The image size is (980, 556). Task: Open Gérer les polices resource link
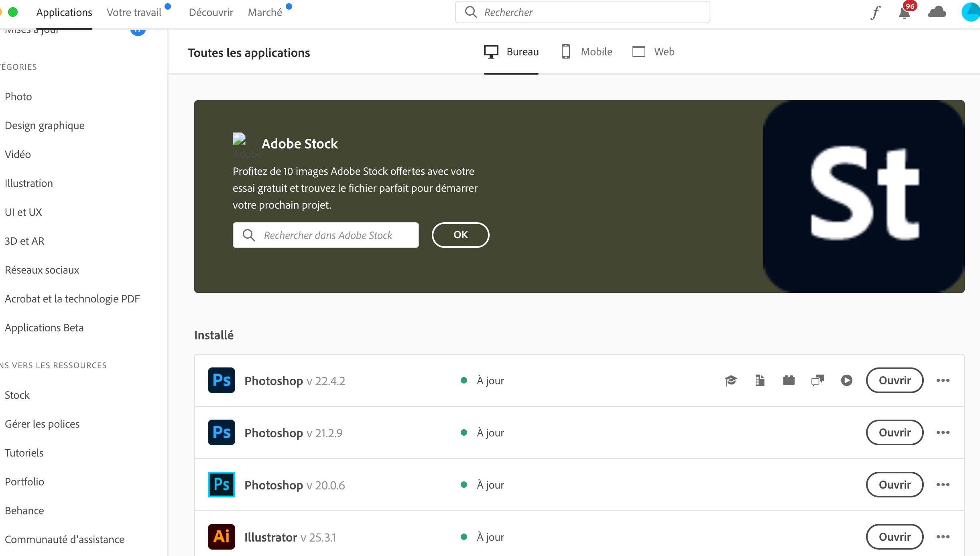click(42, 424)
